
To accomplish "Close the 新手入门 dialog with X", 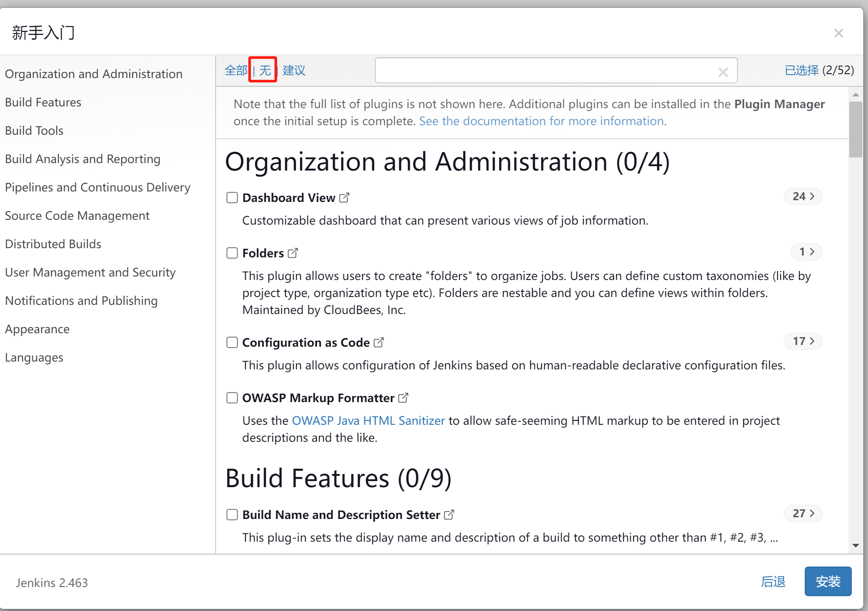I will coord(838,33).
